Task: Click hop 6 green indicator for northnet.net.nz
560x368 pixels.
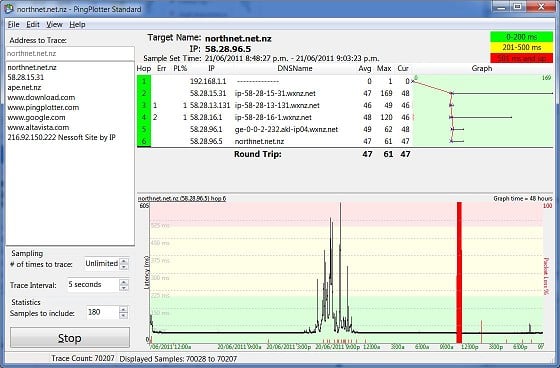Action: coord(144,141)
